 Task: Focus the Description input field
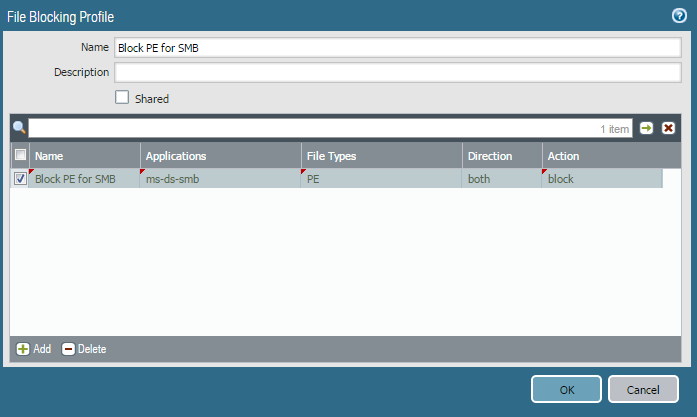click(x=397, y=72)
